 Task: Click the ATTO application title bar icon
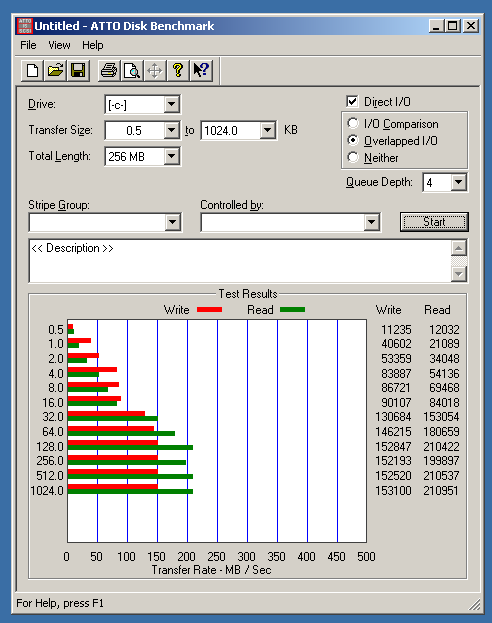(x=25, y=26)
